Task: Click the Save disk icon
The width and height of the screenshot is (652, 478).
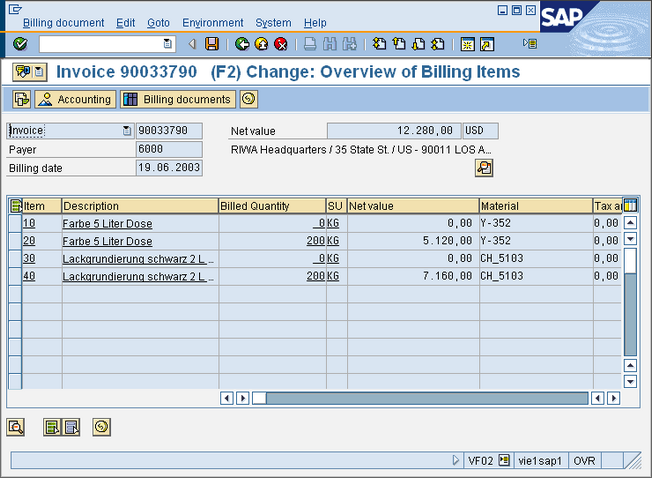Action: pos(212,44)
